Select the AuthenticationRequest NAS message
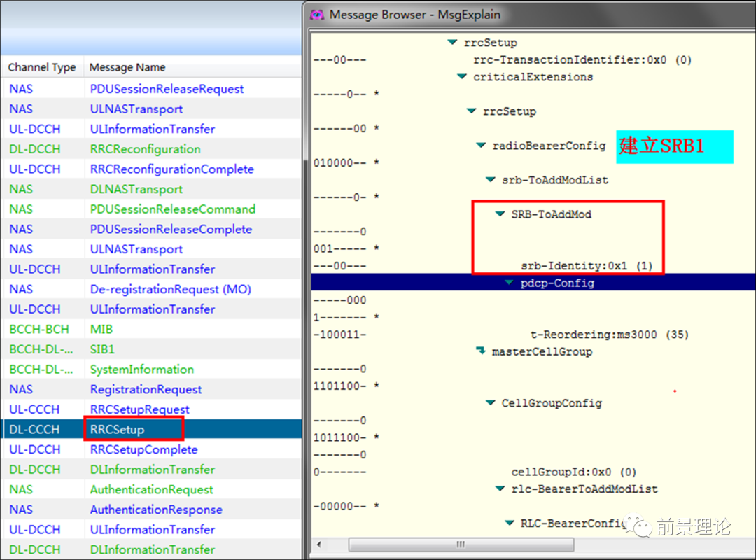The width and height of the screenshot is (756, 560). pyautogui.click(x=151, y=489)
